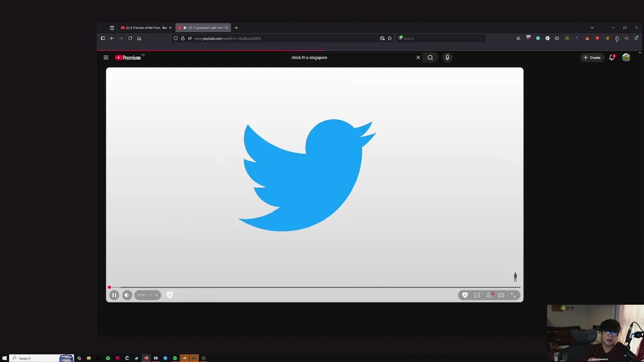
Task: Click the youtube.com address bar
Action: click(282, 38)
